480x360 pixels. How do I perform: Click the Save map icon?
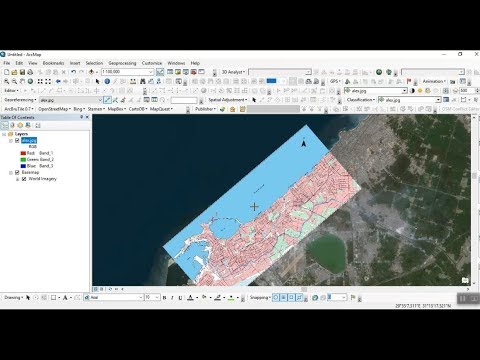[x=22, y=72]
